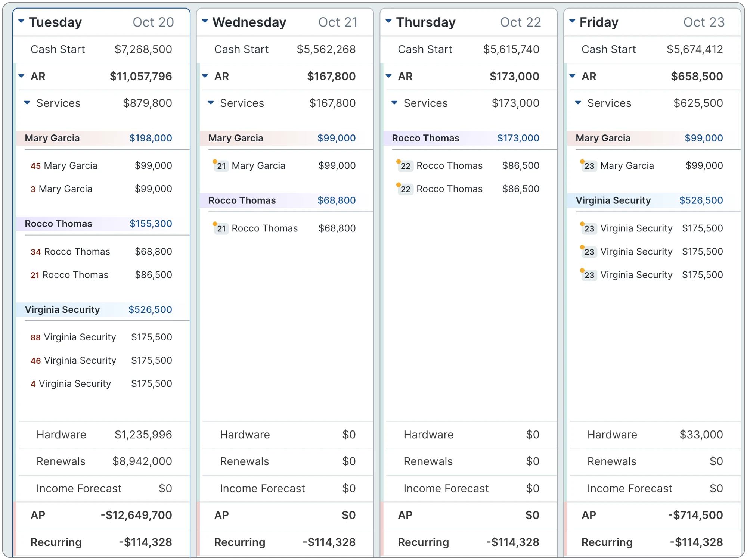Open invoice 3 Mary Garcia
This screenshot has height=560, width=747.
[x=101, y=189]
